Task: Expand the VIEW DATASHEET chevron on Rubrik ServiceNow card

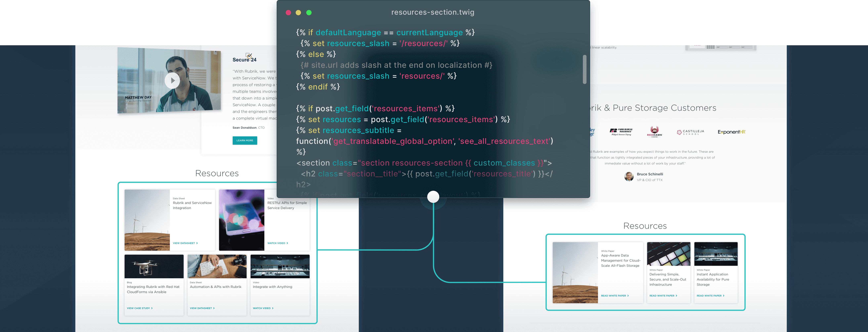Action: tap(197, 243)
